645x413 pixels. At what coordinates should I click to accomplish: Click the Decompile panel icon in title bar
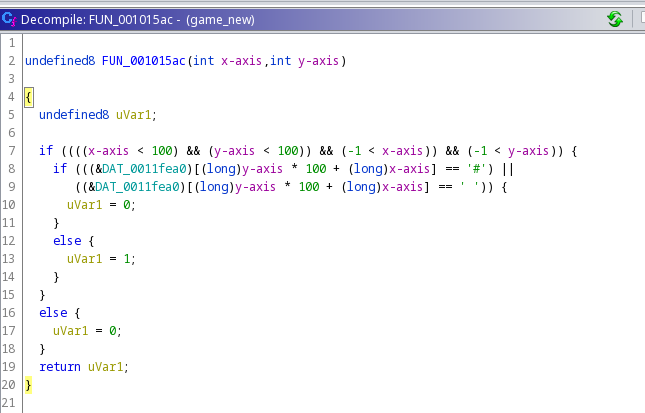[x=9, y=18]
